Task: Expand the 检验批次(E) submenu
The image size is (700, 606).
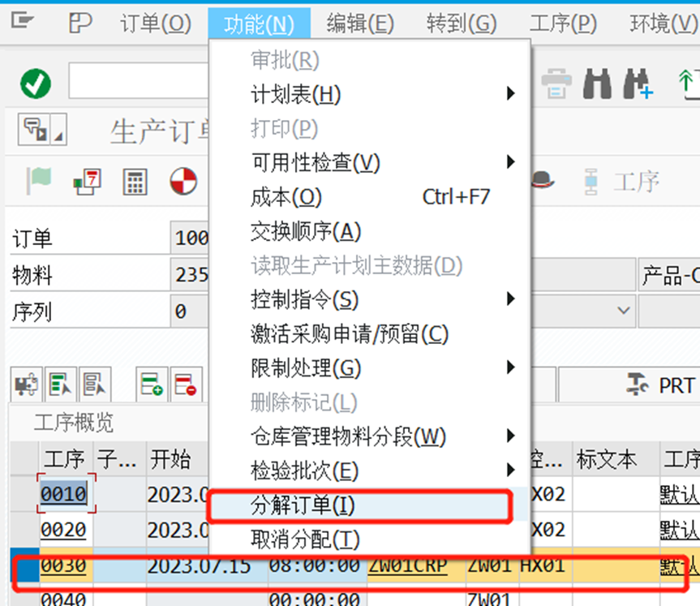Action: coord(370,471)
